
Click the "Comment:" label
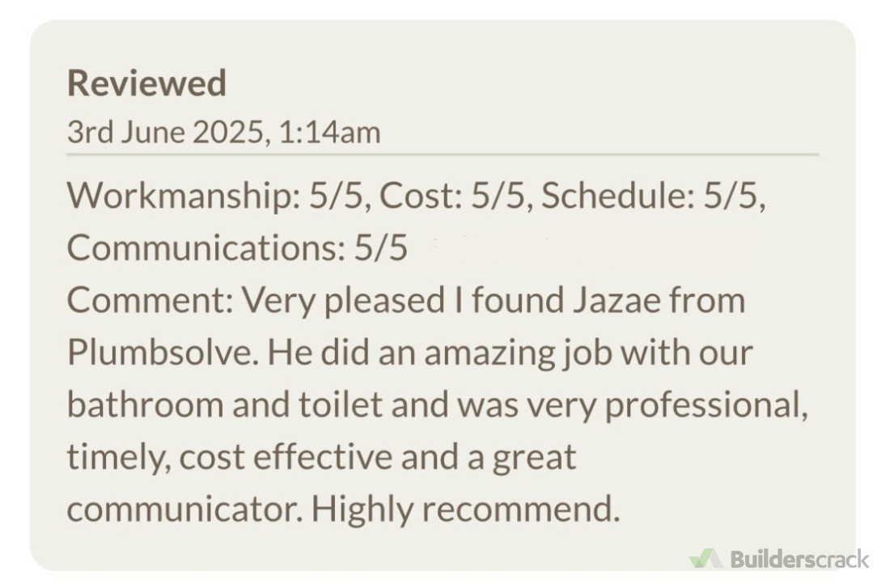pyautogui.click(x=149, y=301)
